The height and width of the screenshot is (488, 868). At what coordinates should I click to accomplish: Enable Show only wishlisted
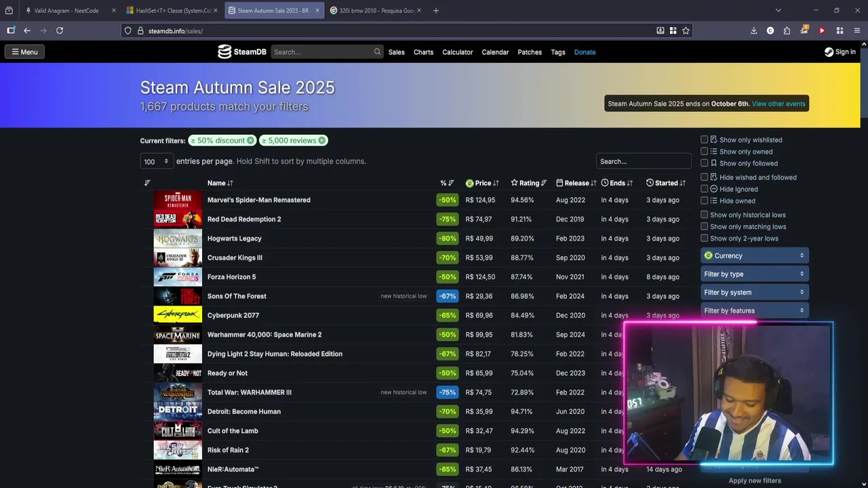[704, 140]
